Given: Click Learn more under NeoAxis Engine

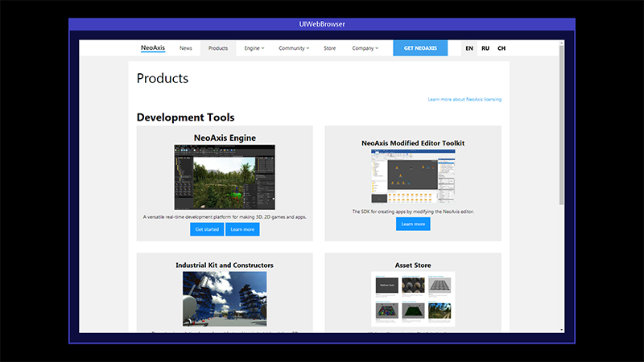Looking at the screenshot, I should (242, 229).
